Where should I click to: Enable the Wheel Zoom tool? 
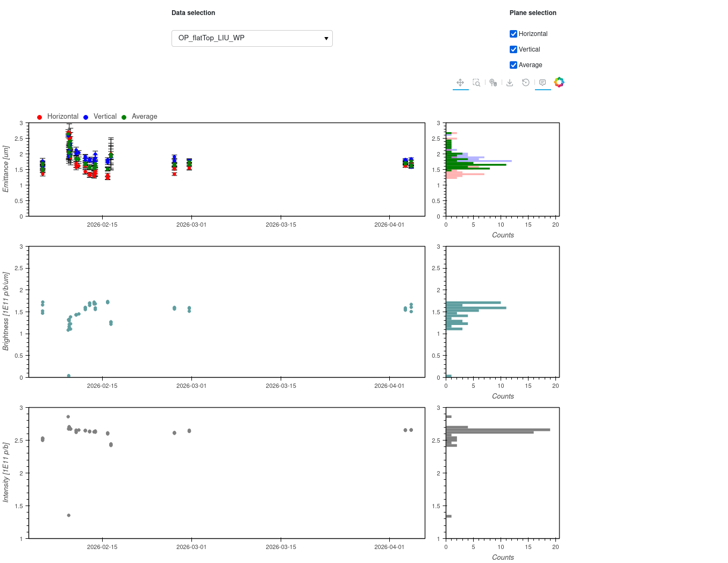493,83
